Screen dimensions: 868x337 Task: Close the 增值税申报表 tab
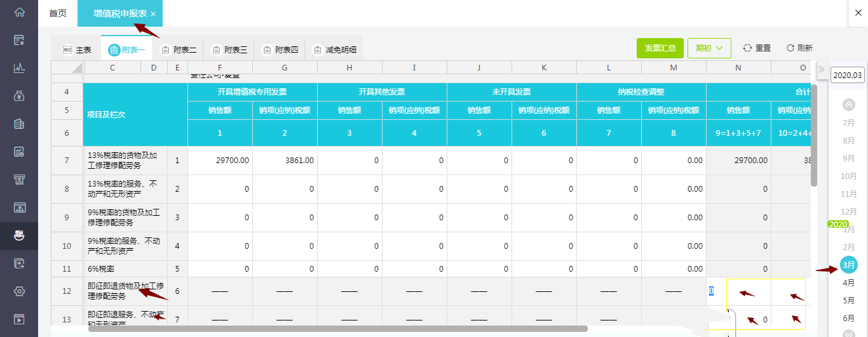click(x=153, y=14)
